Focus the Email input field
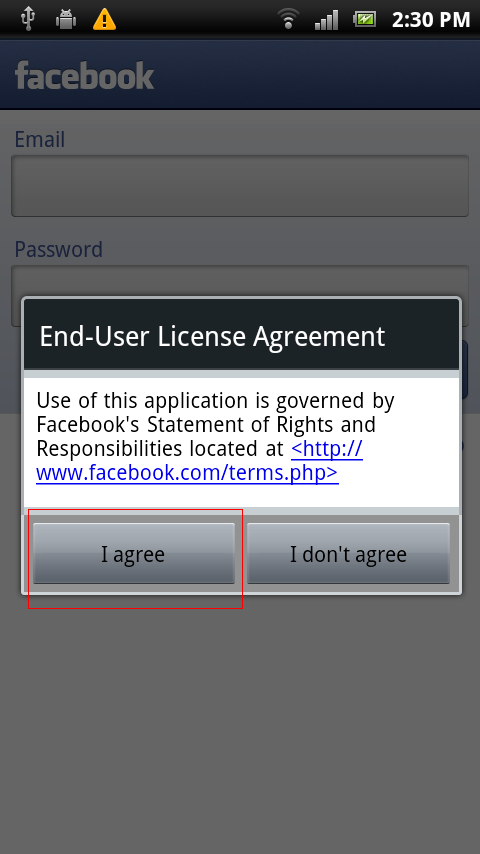Screen dimensions: 480x854 coord(240,186)
